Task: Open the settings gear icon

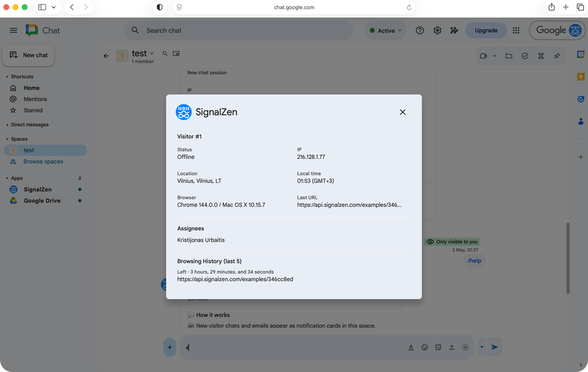Action: click(437, 30)
